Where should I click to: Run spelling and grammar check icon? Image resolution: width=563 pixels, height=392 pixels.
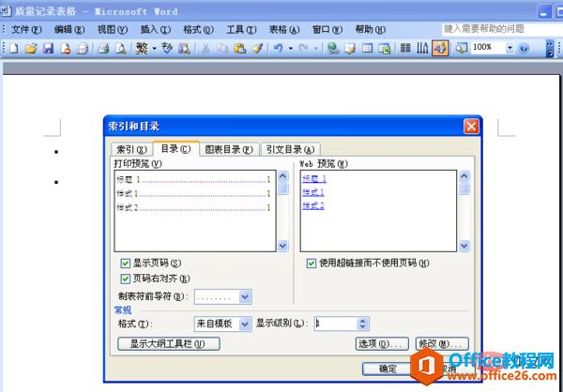167,48
